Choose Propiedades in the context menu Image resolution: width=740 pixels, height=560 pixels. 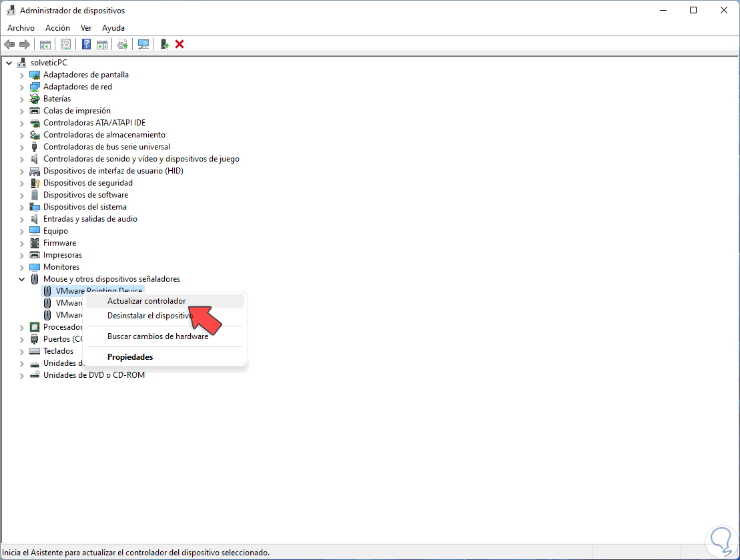(x=165, y=357)
